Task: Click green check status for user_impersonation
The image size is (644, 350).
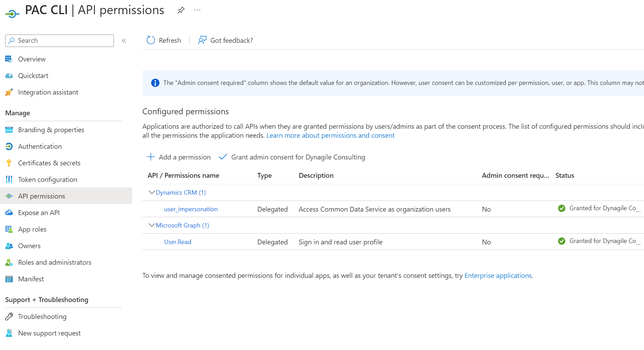Action: tap(562, 208)
